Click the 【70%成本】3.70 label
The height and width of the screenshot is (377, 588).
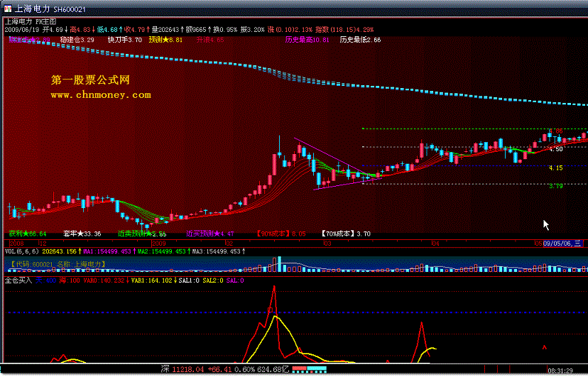(x=345, y=234)
